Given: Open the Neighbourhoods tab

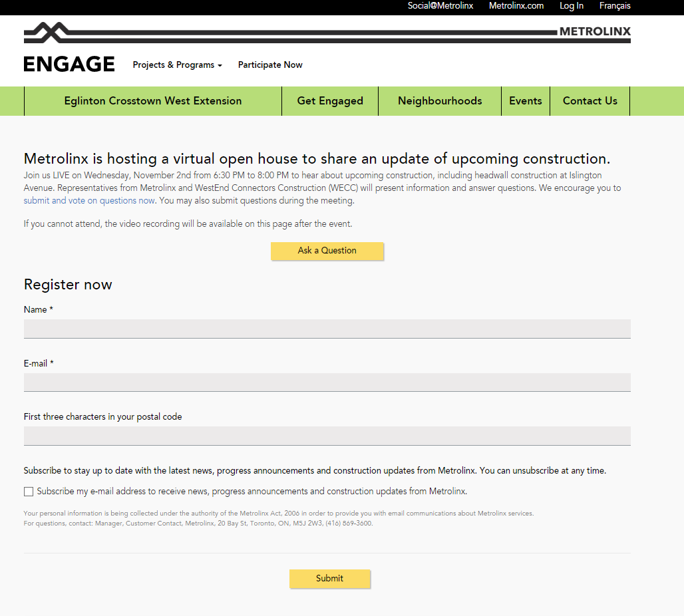Looking at the screenshot, I should click(440, 100).
